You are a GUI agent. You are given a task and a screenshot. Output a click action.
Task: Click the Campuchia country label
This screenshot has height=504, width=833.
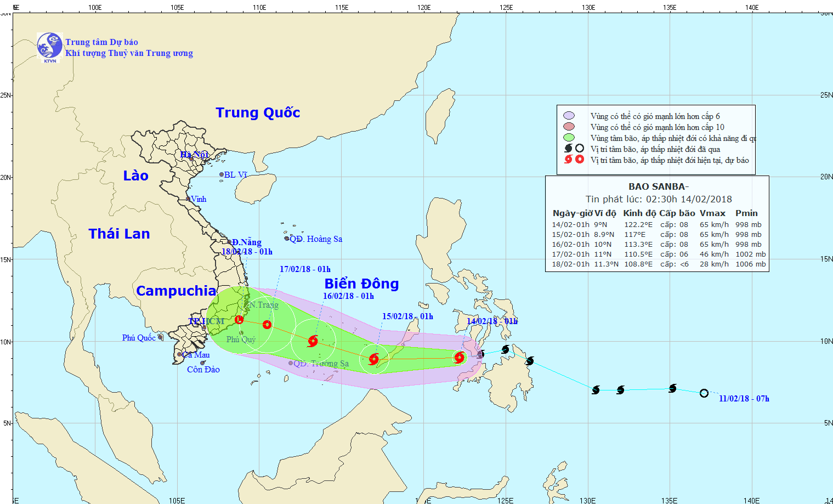(176, 291)
